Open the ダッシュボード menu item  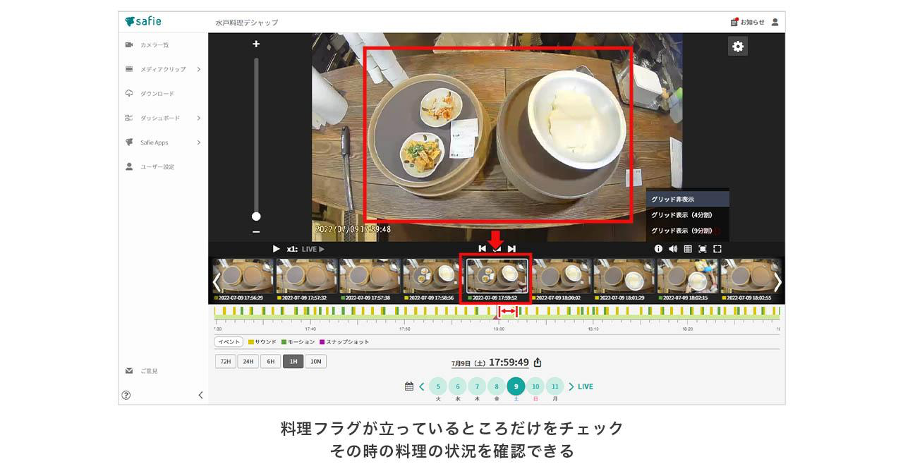pos(160,118)
